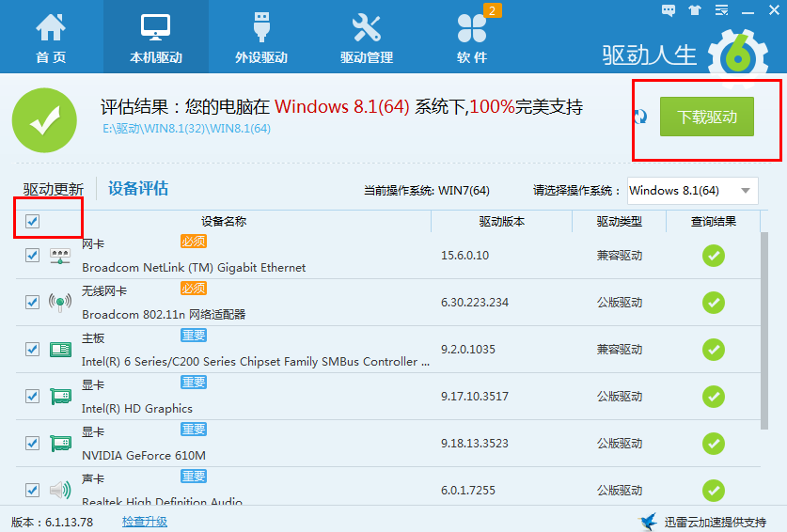This screenshot has height=532, width=787.
Task: Click the 网卡 network card device icon
Action: 60,256
